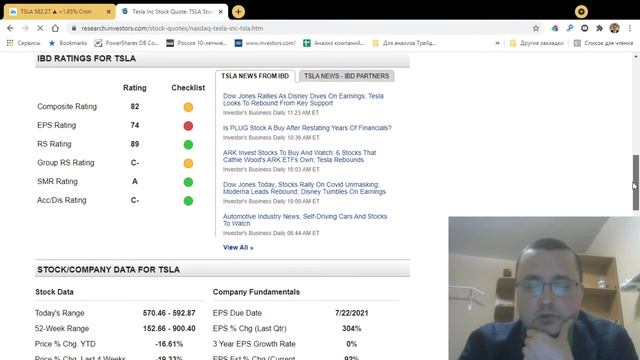Open Dow Jones Rallies As Disney Dives article
The image size is (640, 360).
[303, 100]
